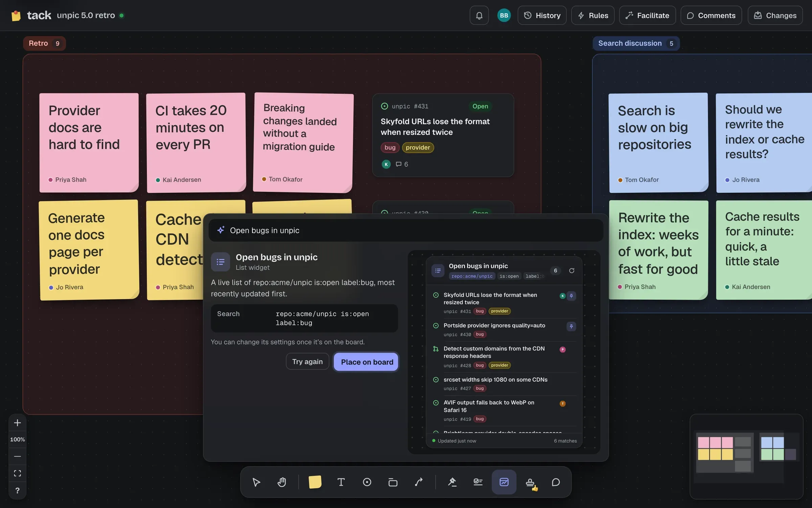The height and width of the screenshot is (508, 812).
Task: Refresh the Open bugs widget preview
Action: pyautogui.click(x=572, y=271)
